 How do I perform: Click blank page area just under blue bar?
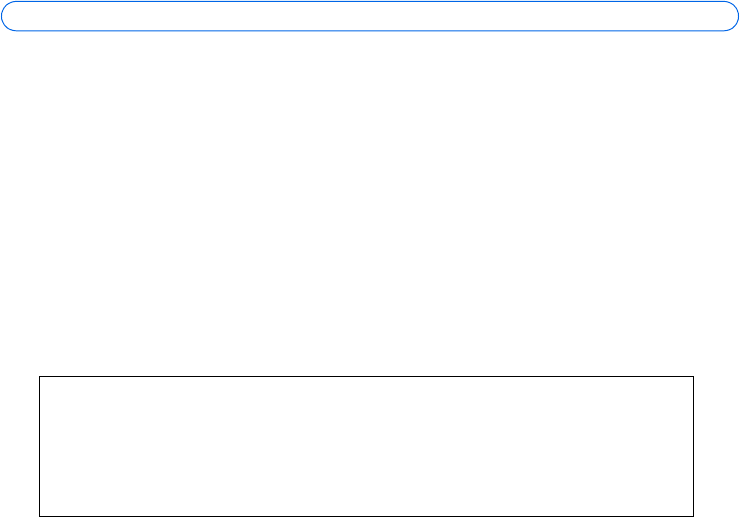coord(370,50)
